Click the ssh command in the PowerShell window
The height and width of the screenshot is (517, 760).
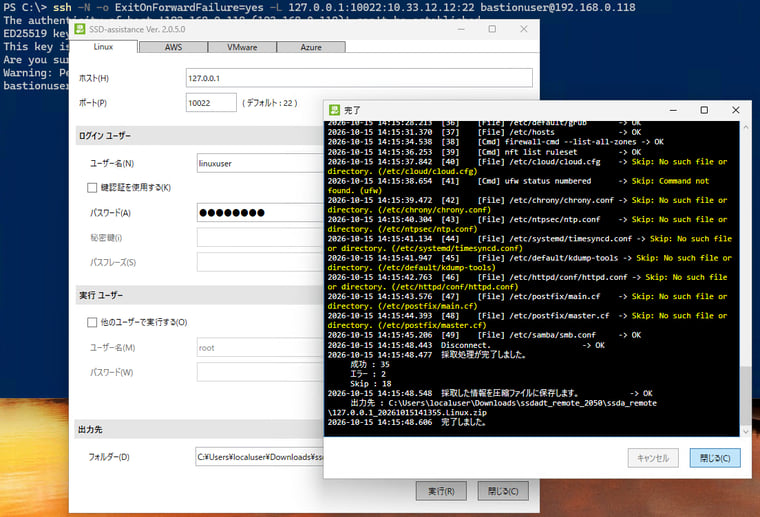pos(344,7)
